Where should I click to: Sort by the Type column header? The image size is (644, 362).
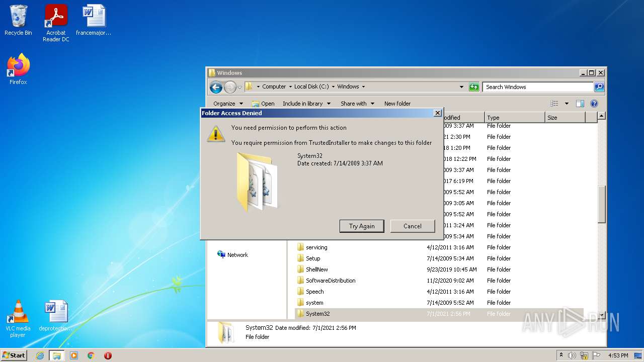(x=515, y=118)
